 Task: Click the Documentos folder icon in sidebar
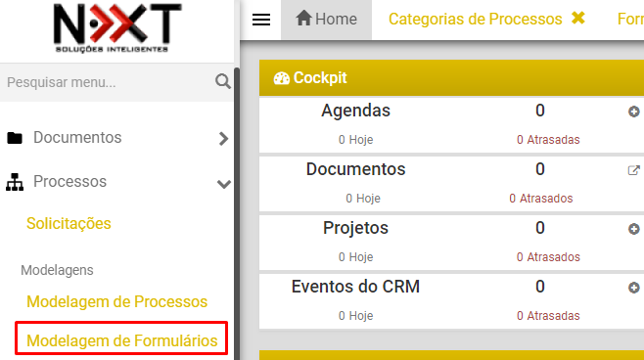[15, 138]
